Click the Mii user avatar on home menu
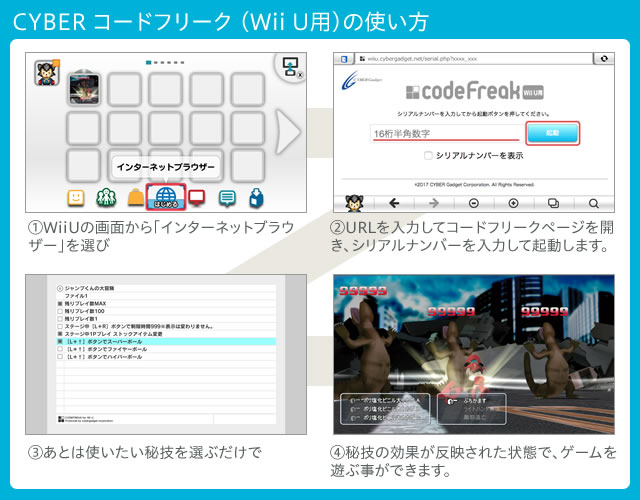Viewport: 640px width, 500px height. [x=47, y=73]
